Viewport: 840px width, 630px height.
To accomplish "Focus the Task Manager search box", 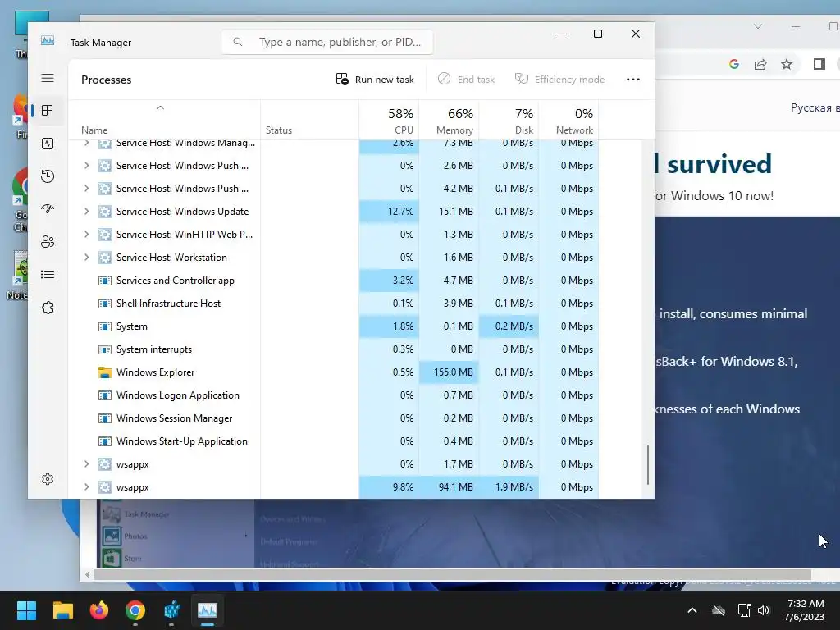I will [x=327, y=42].
